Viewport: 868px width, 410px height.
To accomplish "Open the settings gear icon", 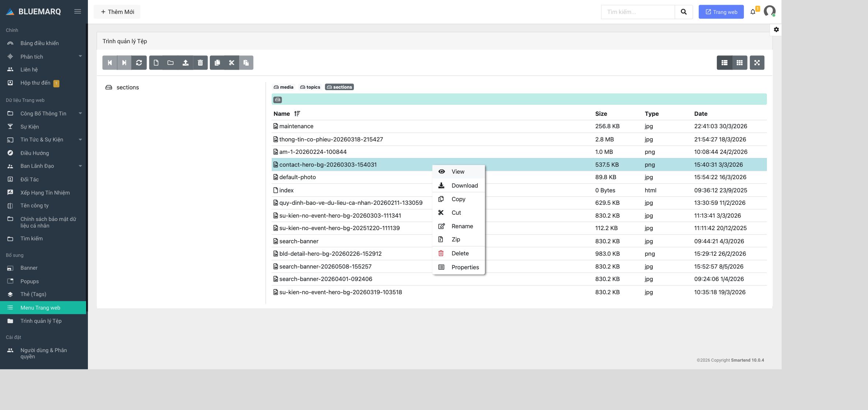I will coord(776,30).
